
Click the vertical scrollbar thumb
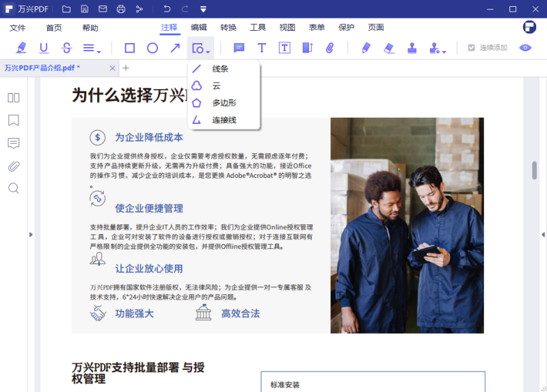click(534, 170)
